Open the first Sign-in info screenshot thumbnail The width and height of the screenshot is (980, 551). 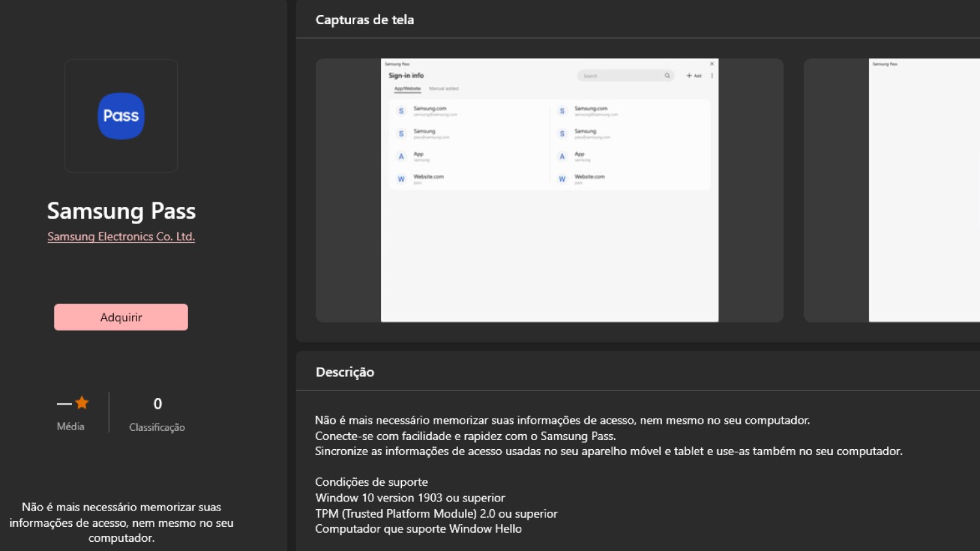[x=549, y=190]
